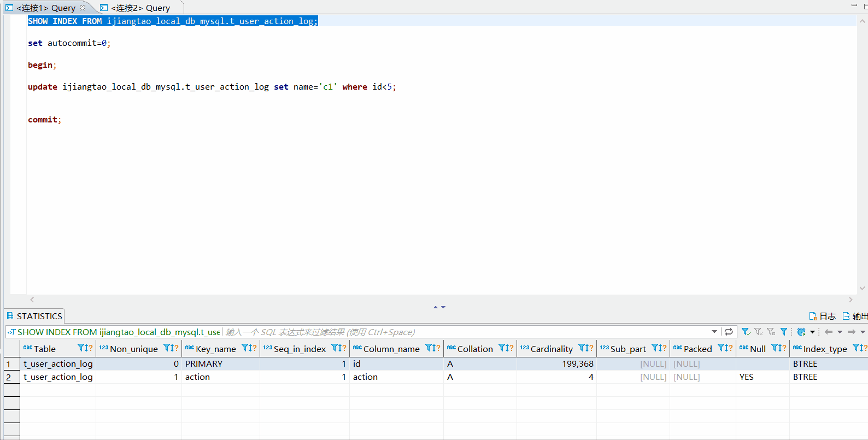
Task: Click the PRIMARY cell in Key_name column
Action: 204,364
